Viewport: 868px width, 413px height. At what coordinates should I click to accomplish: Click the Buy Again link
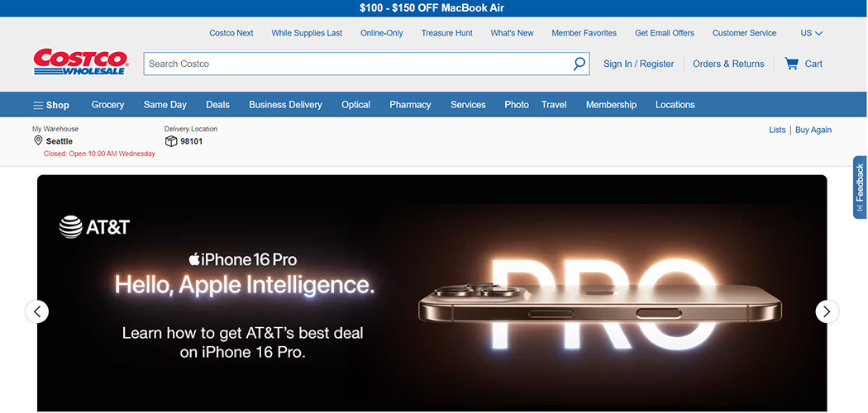pos(813,130)
